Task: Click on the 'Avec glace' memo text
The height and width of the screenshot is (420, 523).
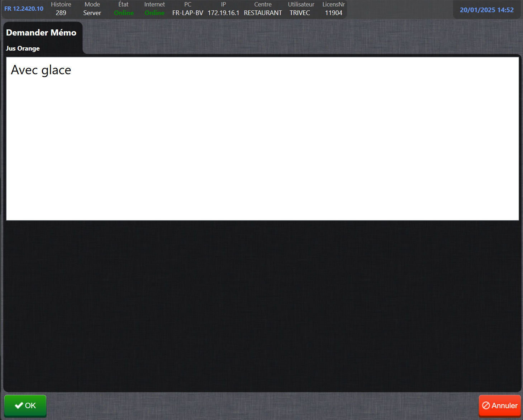Action: click(41, 70)
